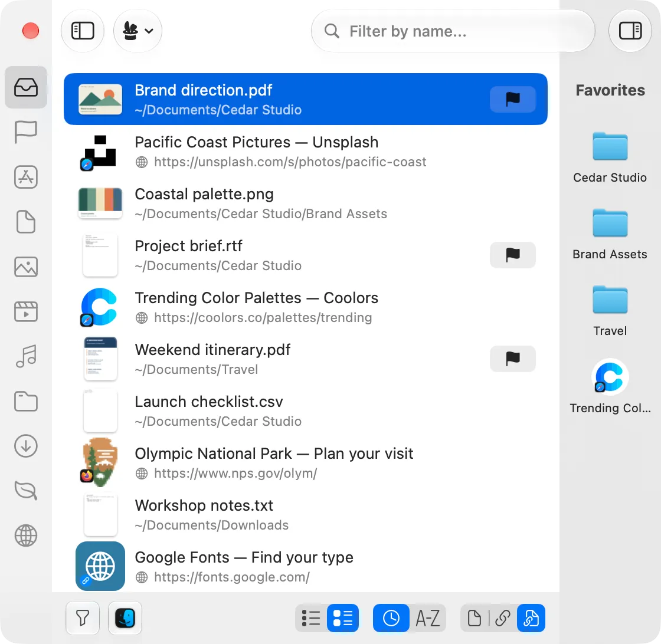This screenshot has width=661, height=644.
Task: Click the Filter by name search field
Action: click(453, 31)
